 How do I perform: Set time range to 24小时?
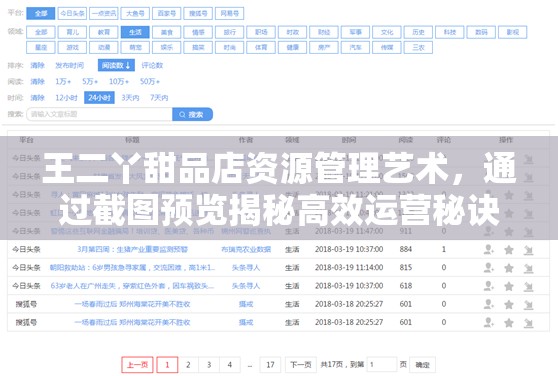tap(99, 98)
